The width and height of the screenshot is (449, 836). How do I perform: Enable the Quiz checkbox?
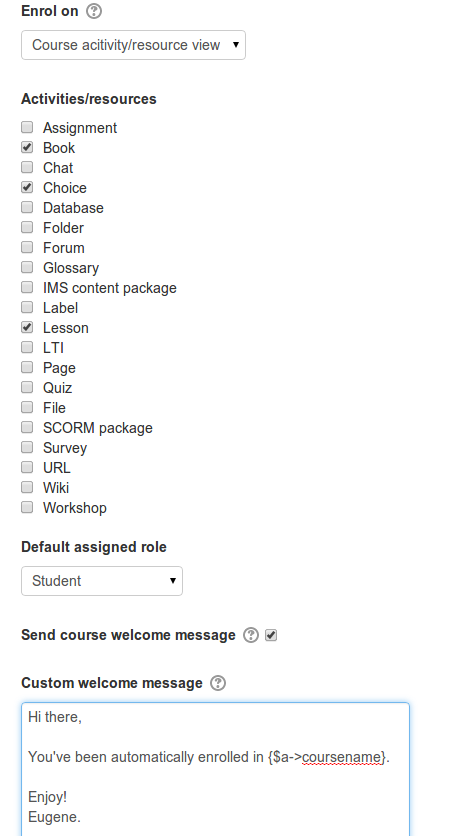click(x=27, y=387)
